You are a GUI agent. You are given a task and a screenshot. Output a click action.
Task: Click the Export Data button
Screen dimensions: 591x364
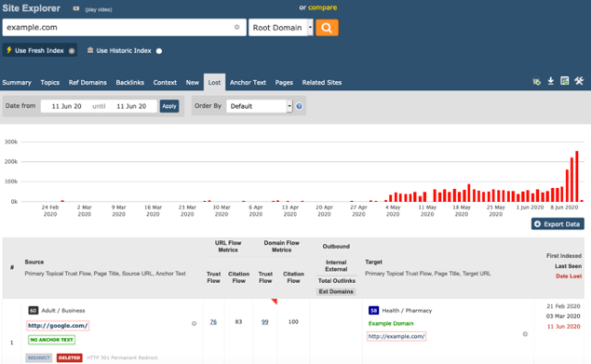[x=557, y=223]
